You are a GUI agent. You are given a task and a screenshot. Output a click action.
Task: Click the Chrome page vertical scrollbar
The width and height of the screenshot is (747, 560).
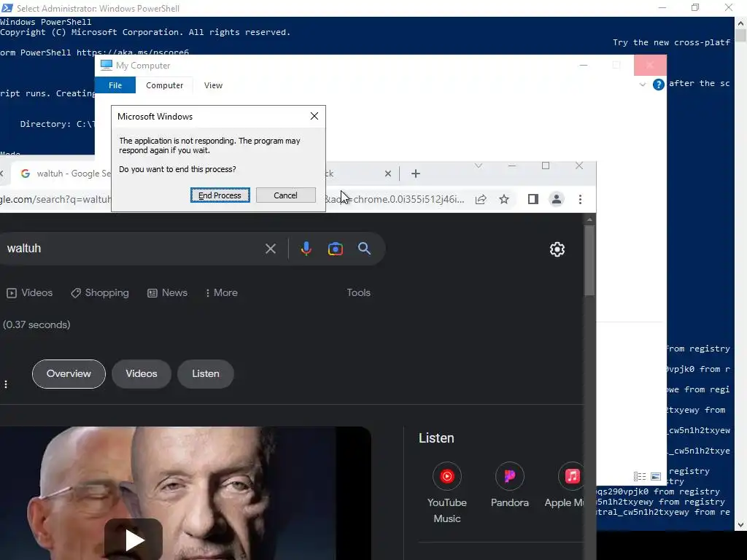589,260
